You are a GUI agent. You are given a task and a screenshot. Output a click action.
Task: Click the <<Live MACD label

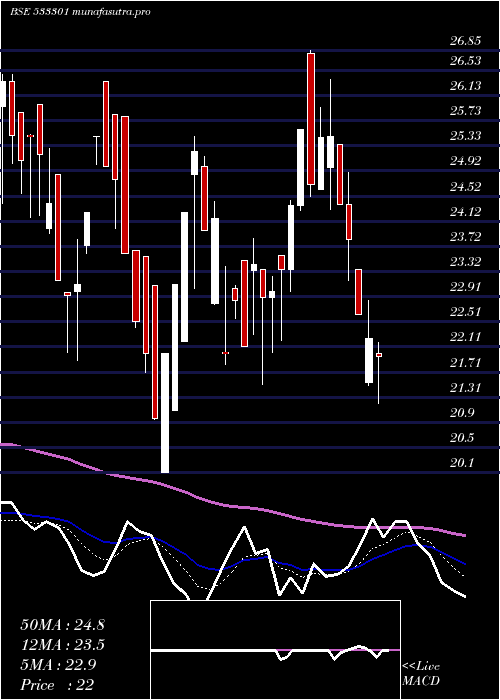point(421,673)
